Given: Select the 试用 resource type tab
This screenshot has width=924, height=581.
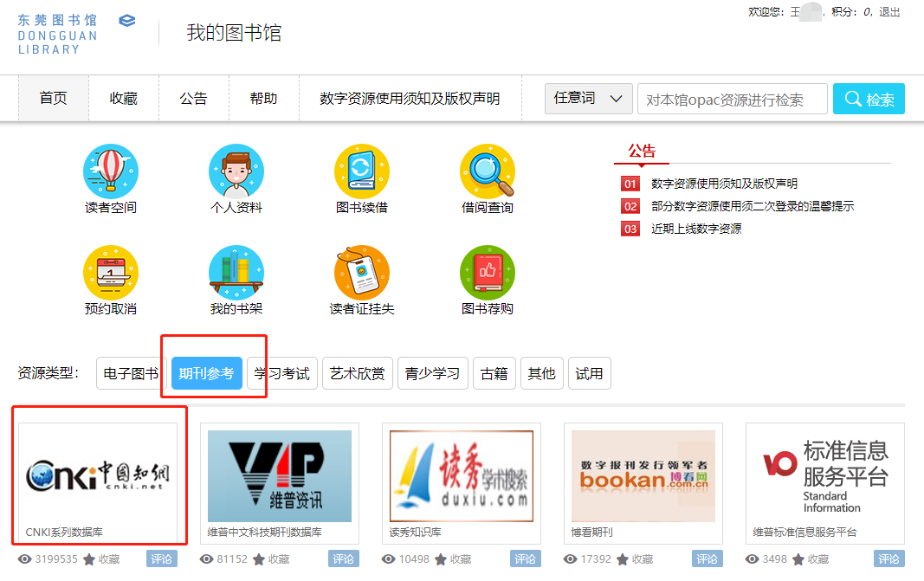Looking at the screenshot, I should (x=589, y=373).
